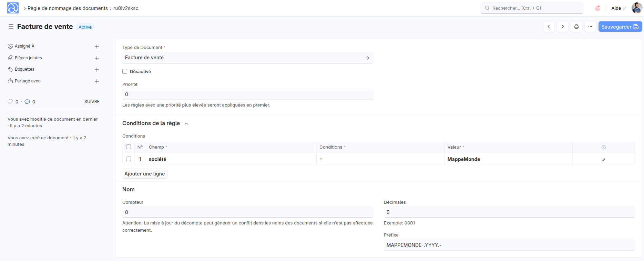Edit the société row with pencil
This screenshot has height=261, width=644.
[x=604, y=159]
